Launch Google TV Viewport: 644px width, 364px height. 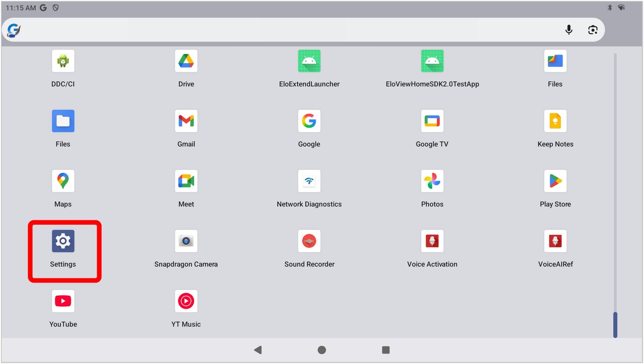click(x=432, y=121)
